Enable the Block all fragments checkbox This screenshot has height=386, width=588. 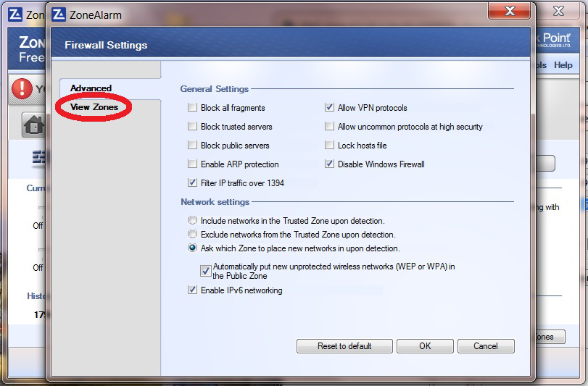coord(193,108)
